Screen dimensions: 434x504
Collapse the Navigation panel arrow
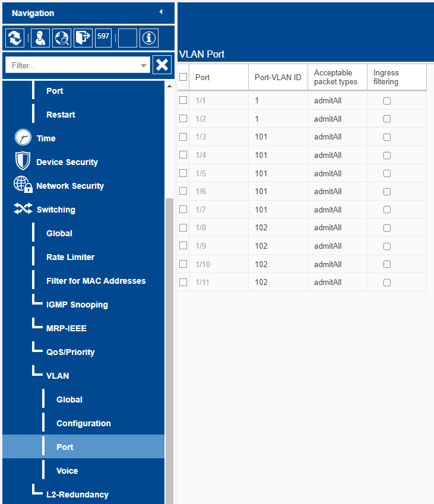161,12
